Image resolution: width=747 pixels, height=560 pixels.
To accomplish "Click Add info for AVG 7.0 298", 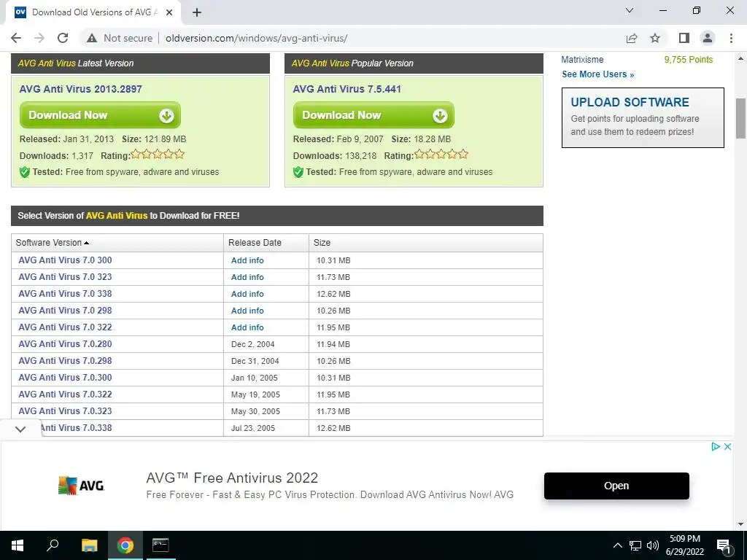I will (x=247, y=311).
